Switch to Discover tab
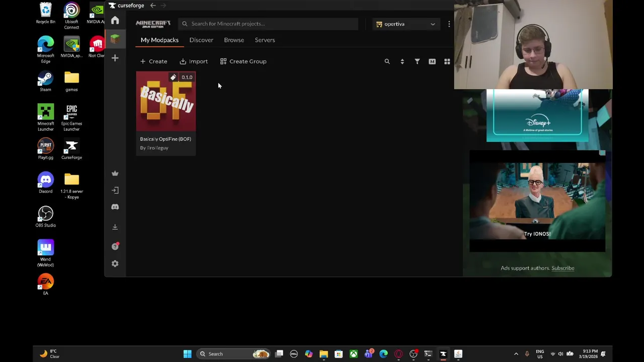 click(201, 40)
